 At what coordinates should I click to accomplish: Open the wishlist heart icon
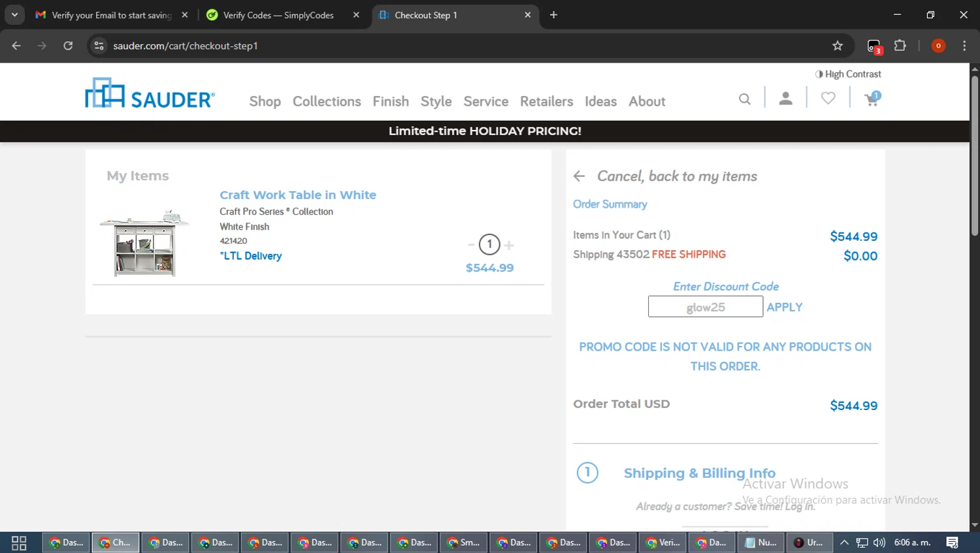click(x=828, y=99)
